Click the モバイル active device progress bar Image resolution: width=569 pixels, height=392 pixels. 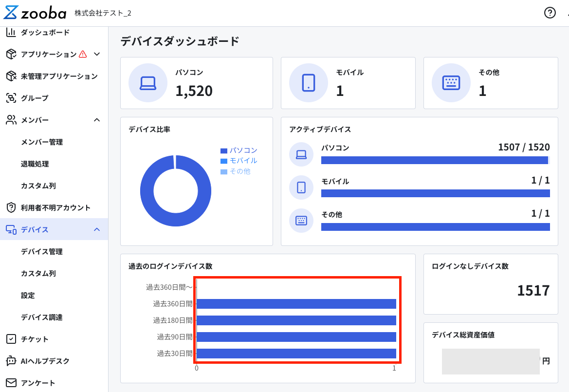tap(436, 193)
